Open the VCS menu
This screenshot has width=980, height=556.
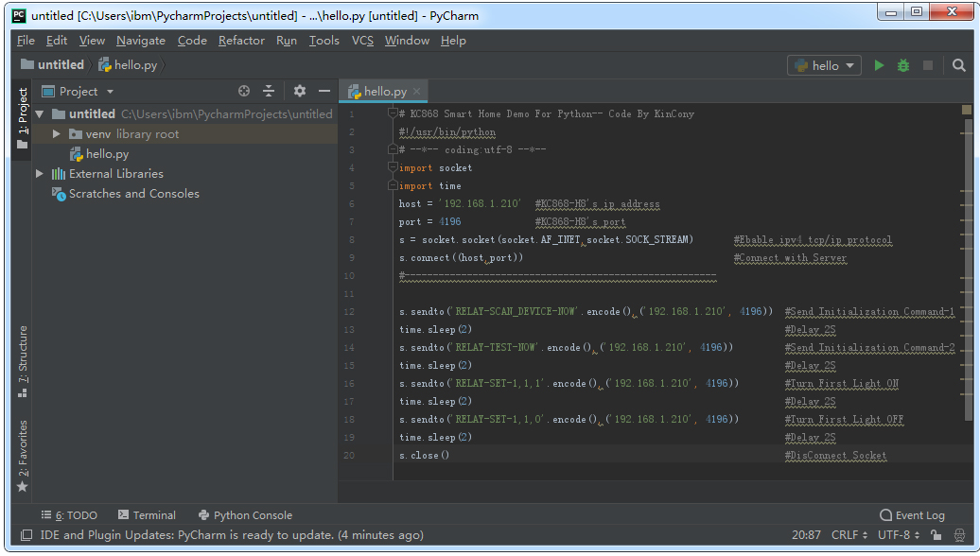[x=362, y=41]
